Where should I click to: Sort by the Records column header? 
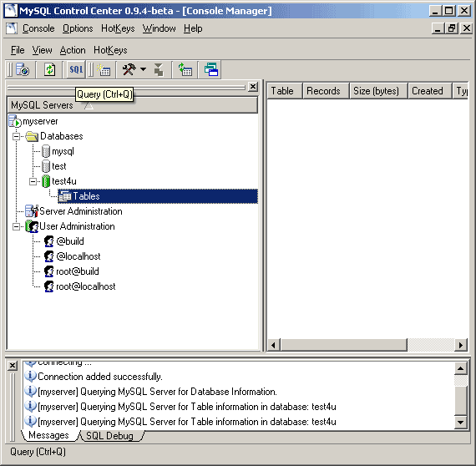(x=326, y=91)
